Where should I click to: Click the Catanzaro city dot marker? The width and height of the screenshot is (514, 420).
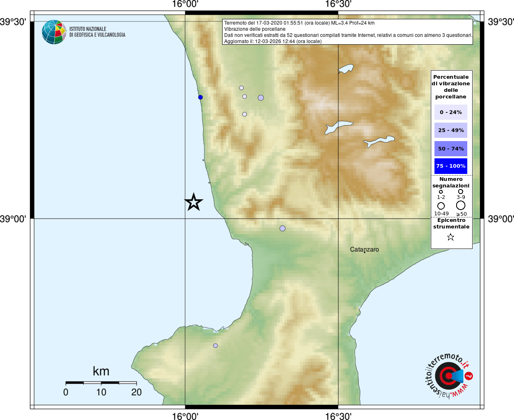coord(364,252)
